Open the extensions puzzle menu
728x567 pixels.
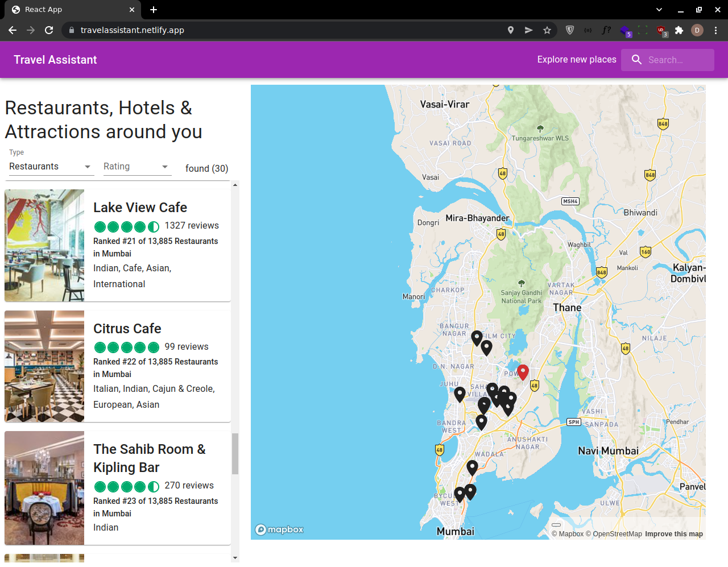pos(679,30)
